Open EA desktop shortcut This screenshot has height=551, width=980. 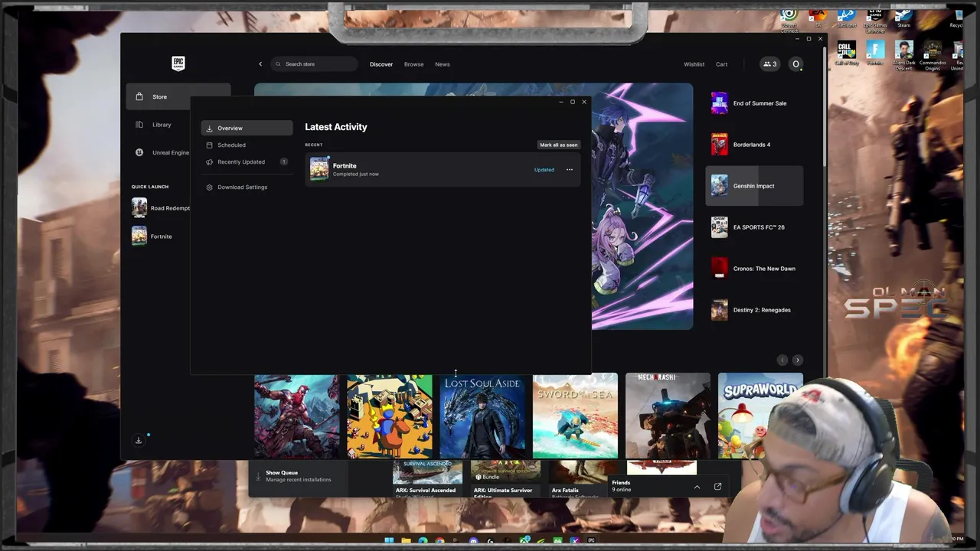pyautogui.click(x=818, y=17)
